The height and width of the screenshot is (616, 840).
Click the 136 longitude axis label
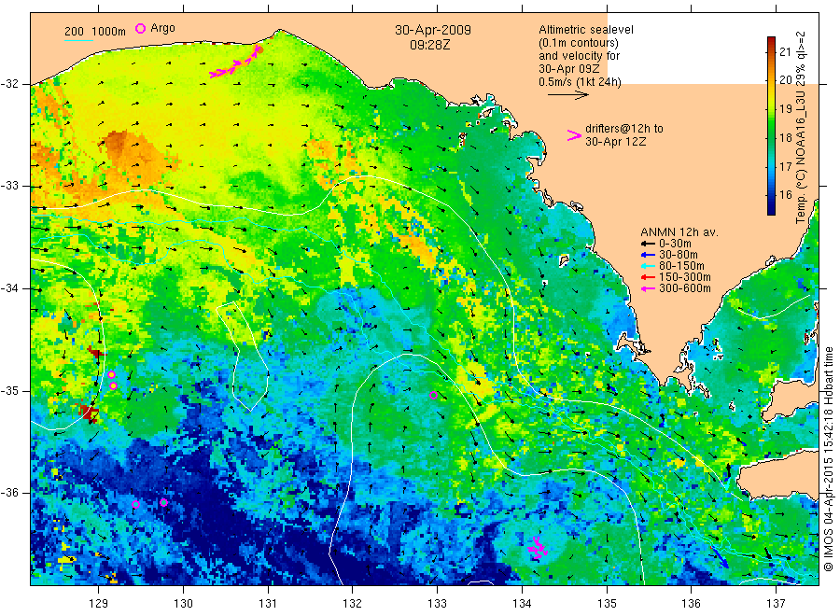pos(691,604)
